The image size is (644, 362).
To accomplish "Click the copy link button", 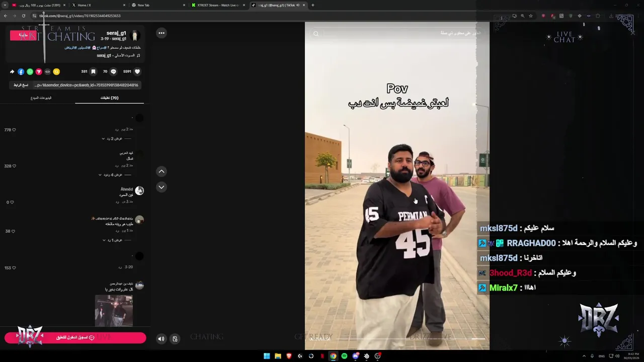I will (21, 85).
